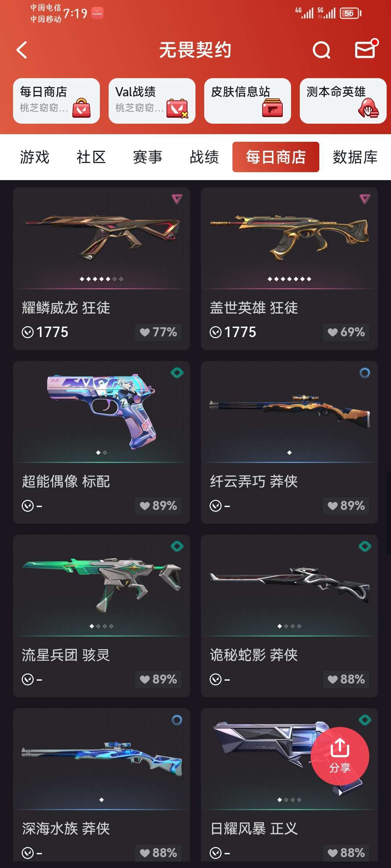Select the 超能偶像 标配 pistol thumbnail
391x868 pixels.
tap(101, 411)
